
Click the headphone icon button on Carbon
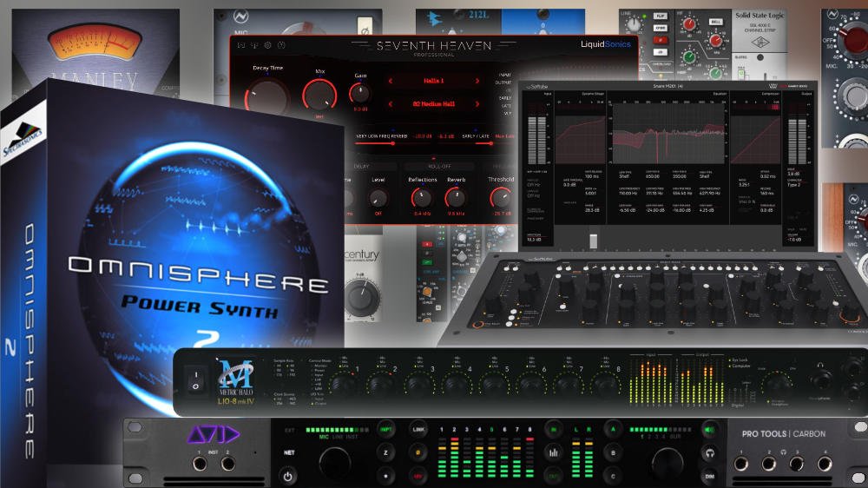tap(709, 453)
